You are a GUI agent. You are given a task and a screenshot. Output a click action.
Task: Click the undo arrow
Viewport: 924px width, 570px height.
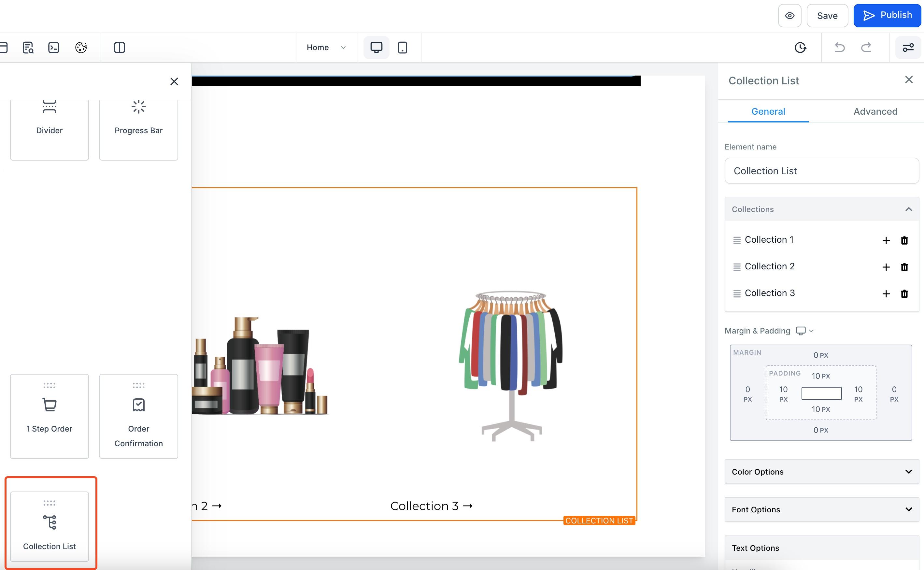(840, 48)
